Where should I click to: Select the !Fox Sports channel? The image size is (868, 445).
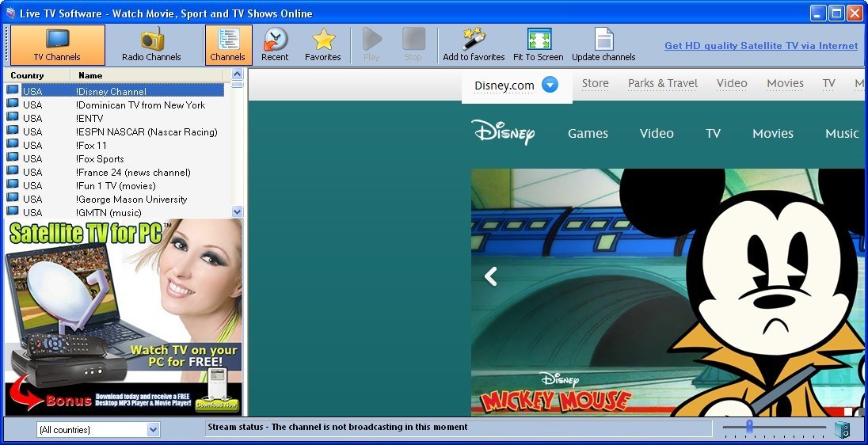(115, 158)
